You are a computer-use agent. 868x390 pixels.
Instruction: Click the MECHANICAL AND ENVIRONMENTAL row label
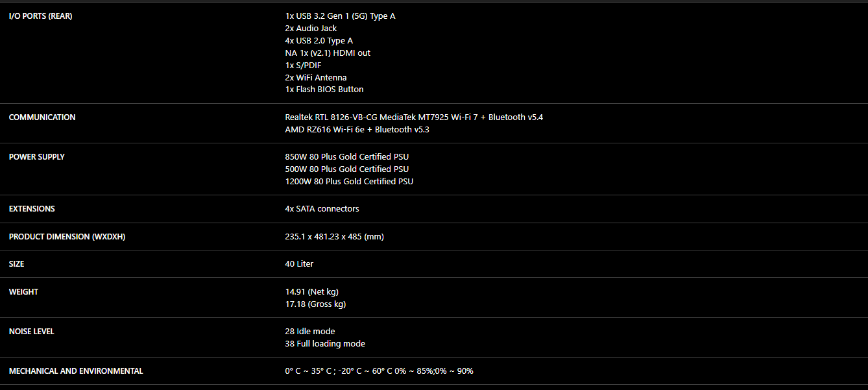click(76, 371)
